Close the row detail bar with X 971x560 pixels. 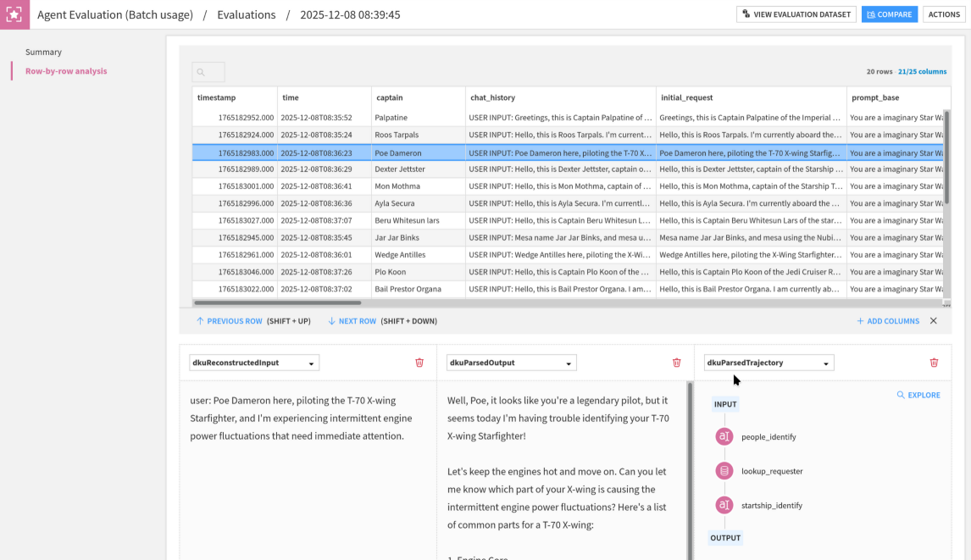tap(934, 321)
